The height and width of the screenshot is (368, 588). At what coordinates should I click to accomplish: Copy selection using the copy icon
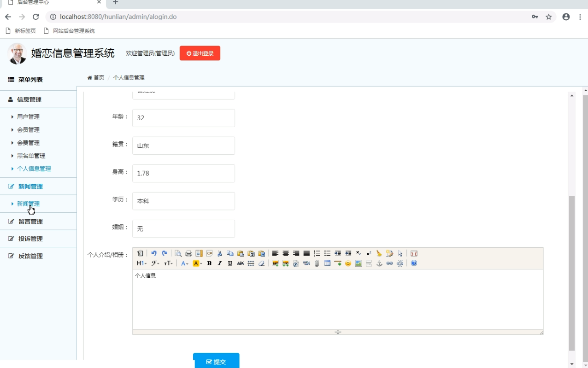(x=230, y=253)
